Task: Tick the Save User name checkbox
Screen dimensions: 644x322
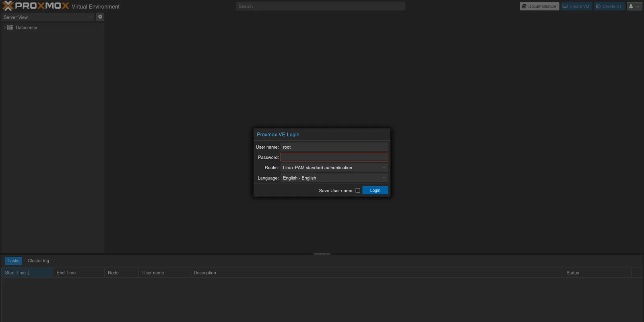Action: [358, 191]
